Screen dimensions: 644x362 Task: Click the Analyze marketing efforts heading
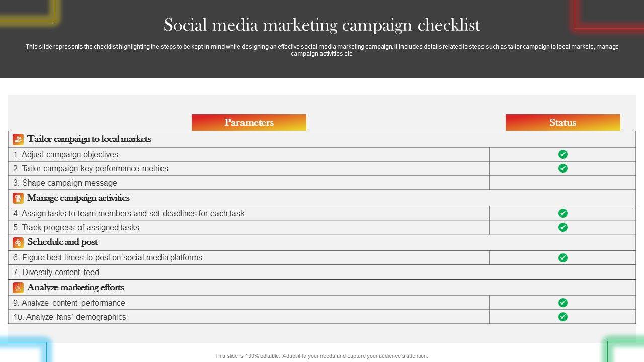click(x=75, y=288)
